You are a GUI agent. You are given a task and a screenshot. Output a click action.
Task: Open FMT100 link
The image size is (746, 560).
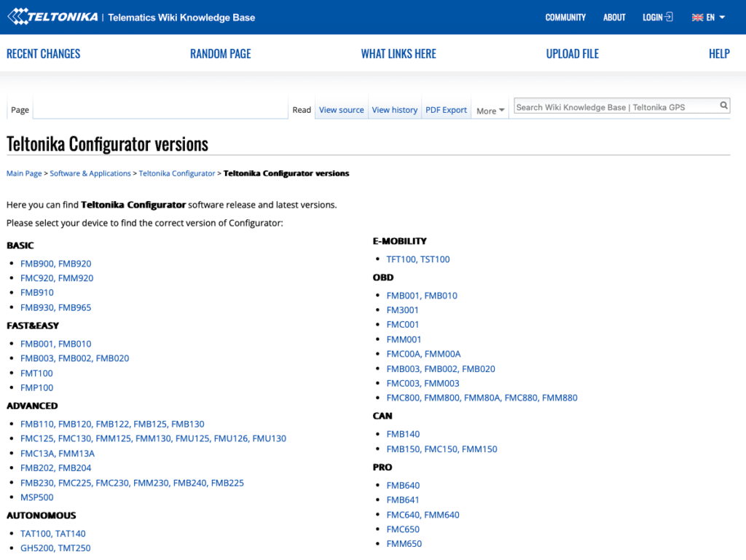36,373
